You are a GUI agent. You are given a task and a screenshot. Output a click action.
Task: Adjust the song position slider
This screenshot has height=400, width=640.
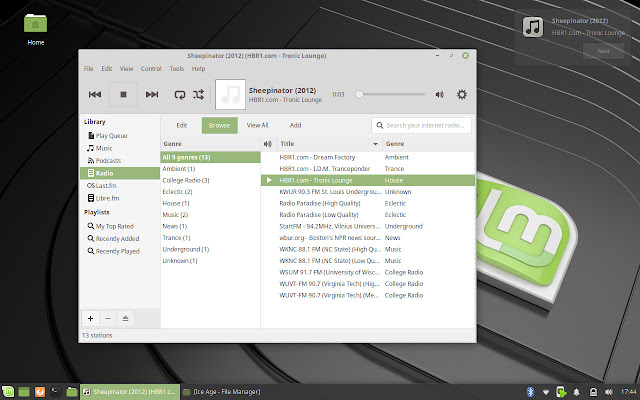pyautogui.click(x=391, y=94)
